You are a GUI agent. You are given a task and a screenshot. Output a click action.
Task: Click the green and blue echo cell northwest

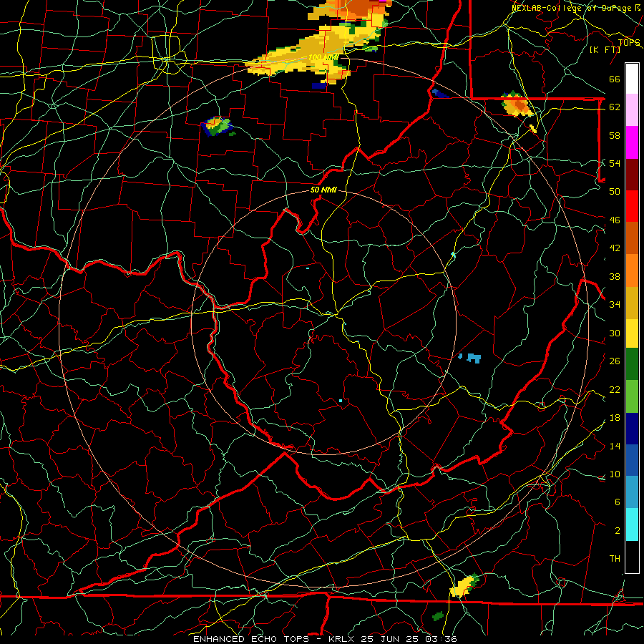click(216, 126)
